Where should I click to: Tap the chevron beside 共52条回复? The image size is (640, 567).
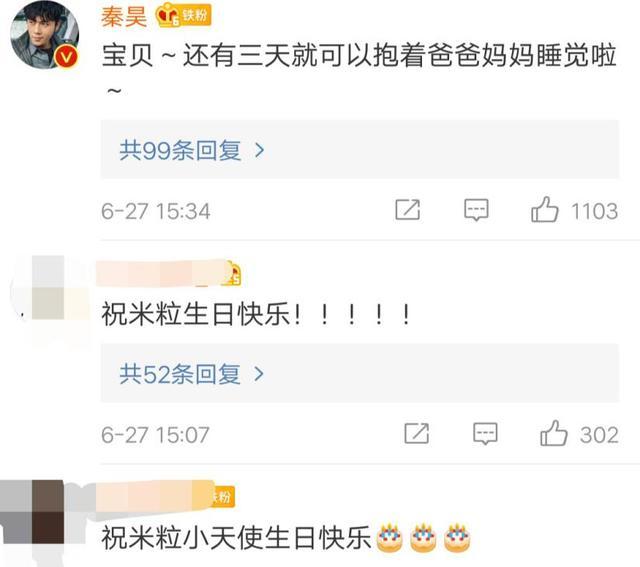click(x=259, y=374)
